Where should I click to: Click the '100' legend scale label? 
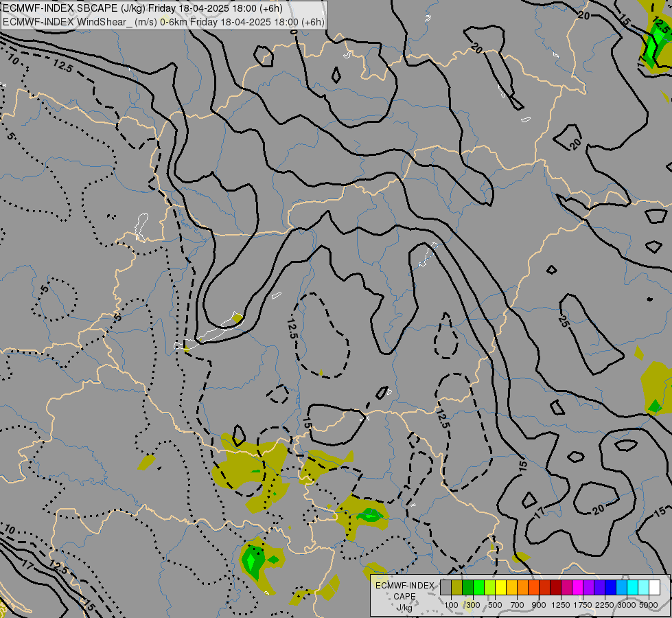[x=451, y=605]
